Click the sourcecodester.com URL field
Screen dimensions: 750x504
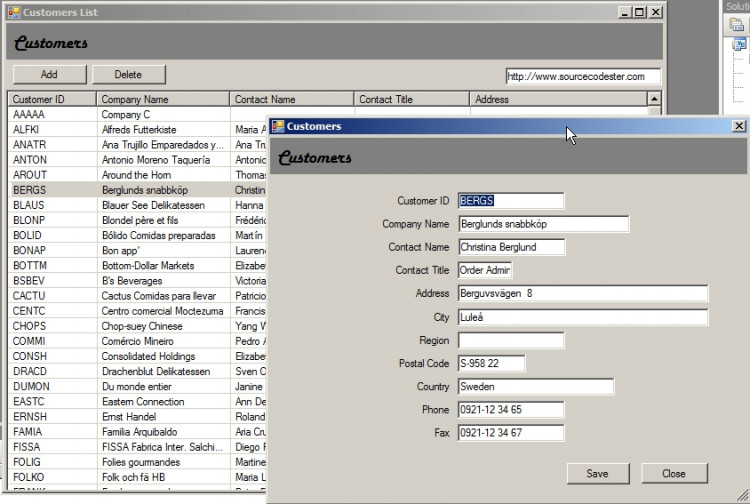click(x=583, y=77)
